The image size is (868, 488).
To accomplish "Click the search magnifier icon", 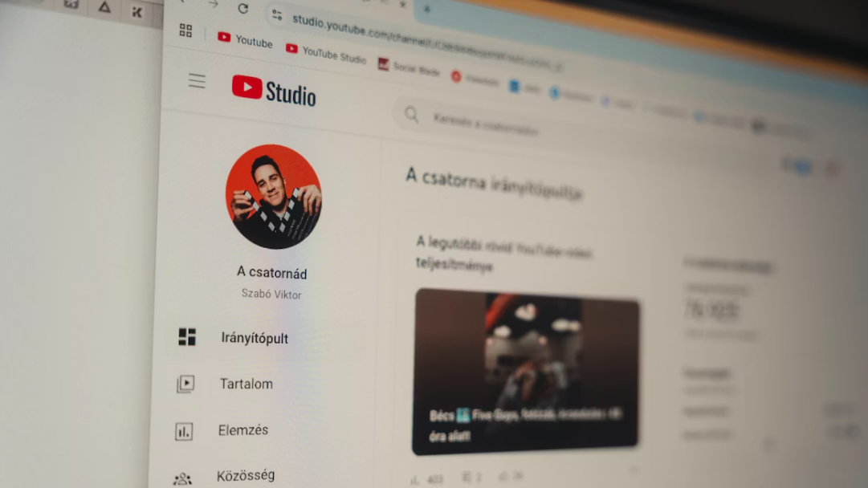I will point(411,115).
